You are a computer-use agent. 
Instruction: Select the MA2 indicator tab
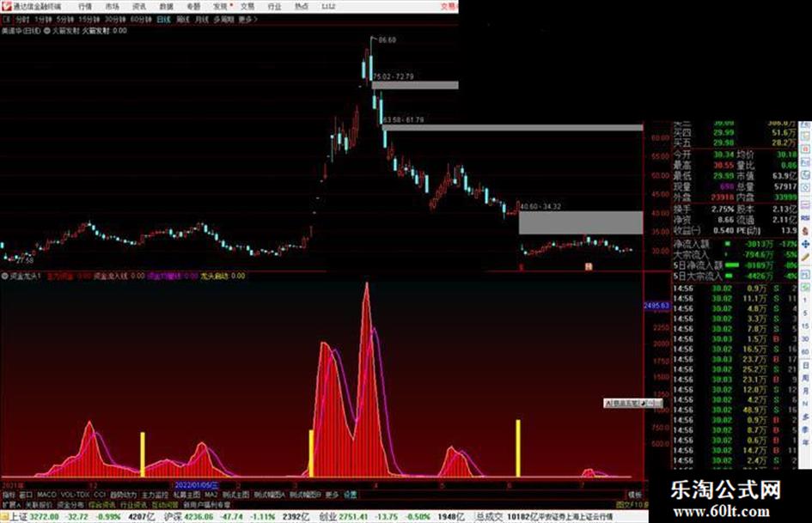pos(211,495)
